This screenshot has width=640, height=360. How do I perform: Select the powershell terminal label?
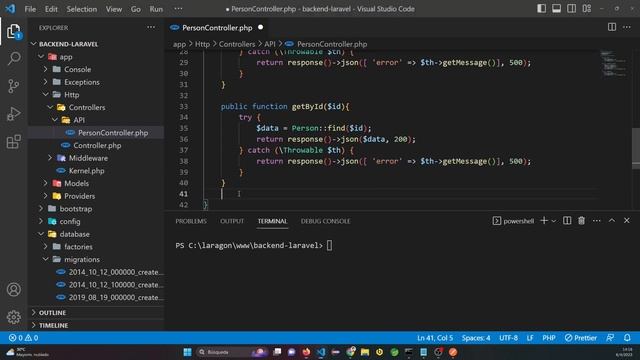point(513,221)
